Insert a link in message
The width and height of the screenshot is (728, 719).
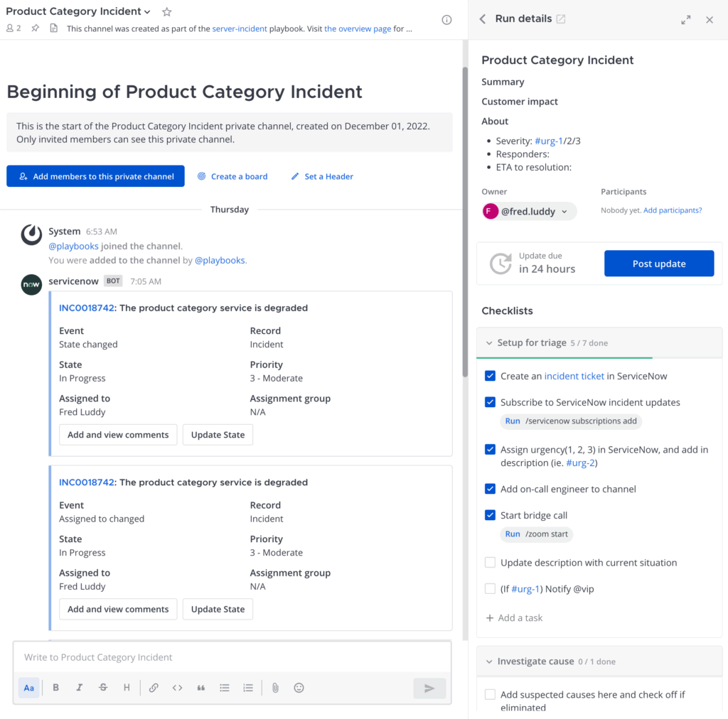(x=154, y=688)
